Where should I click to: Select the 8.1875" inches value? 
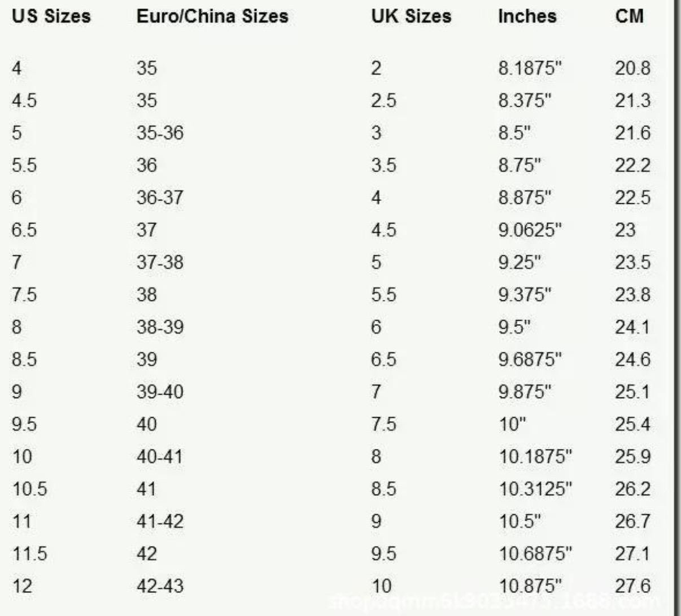pos(530,68)
